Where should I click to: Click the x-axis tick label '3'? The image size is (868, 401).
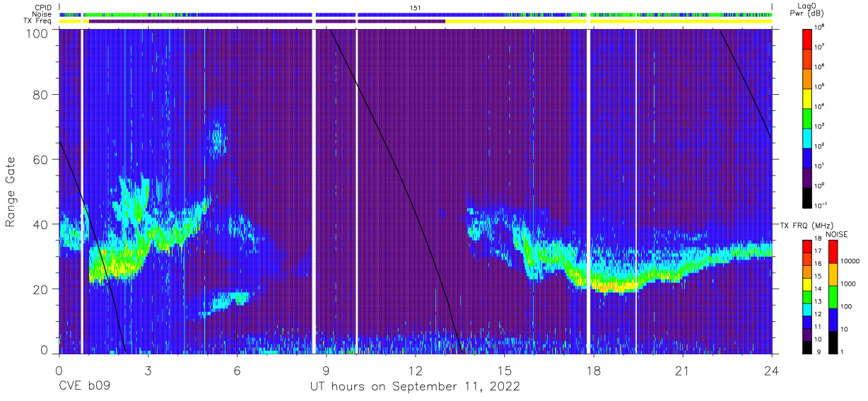coord(148,371)
